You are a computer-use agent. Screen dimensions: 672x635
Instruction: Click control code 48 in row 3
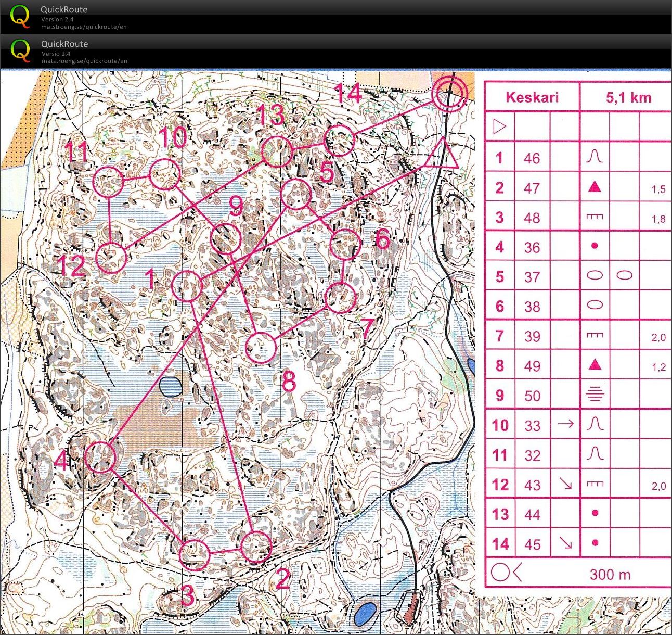[532, 218]
